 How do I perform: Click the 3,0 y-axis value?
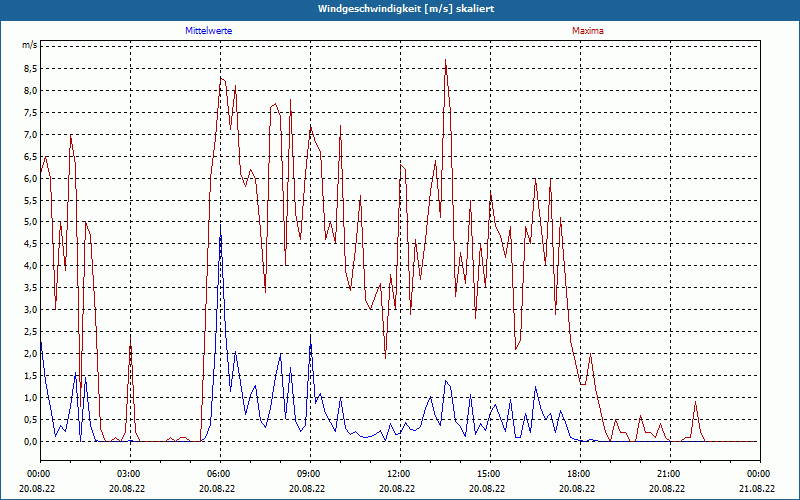tap(29, 310)
